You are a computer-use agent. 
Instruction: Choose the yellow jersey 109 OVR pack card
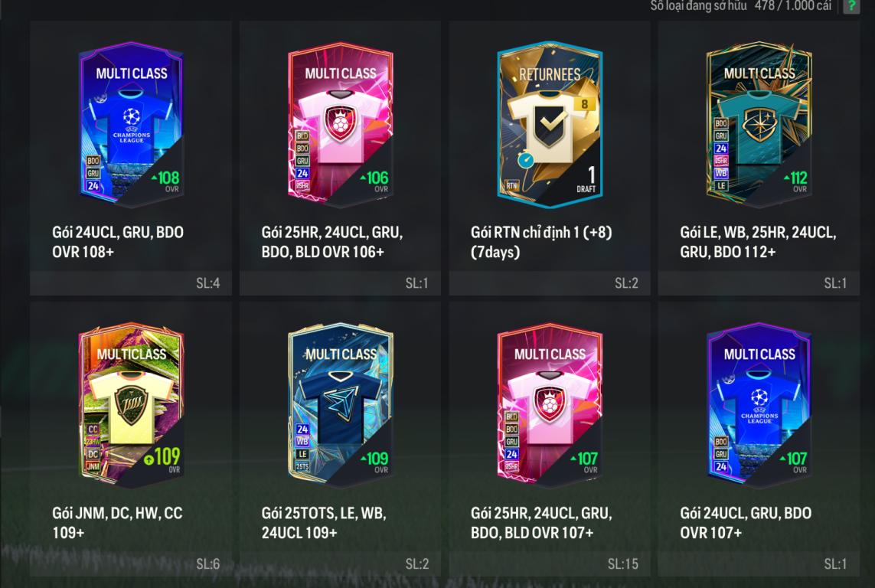(x=131, y=404)
